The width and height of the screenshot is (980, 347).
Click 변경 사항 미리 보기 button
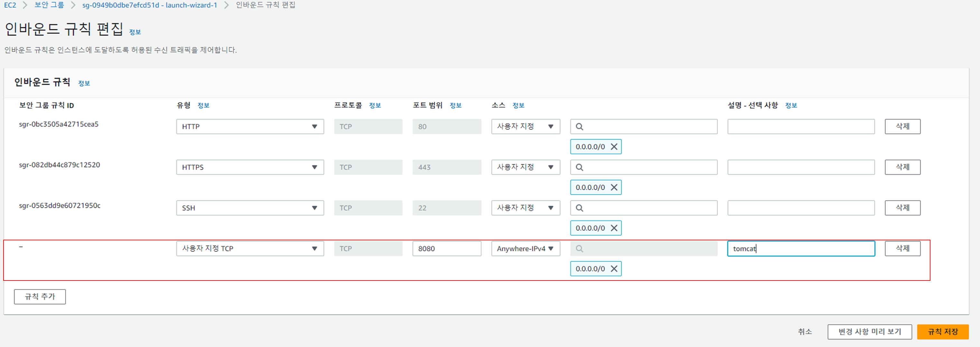[869, 332]
